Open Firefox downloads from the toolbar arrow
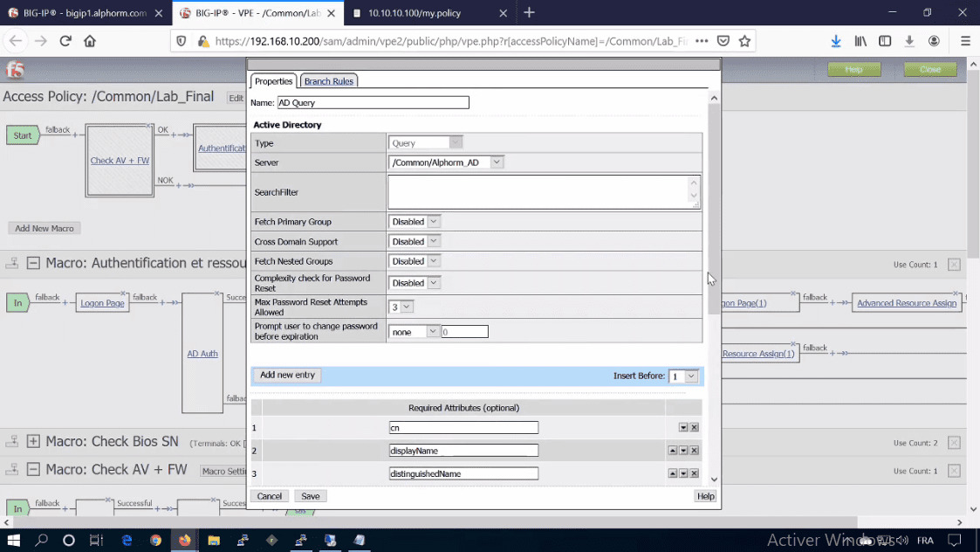This screenshot has height=552, width=980. pos(835,40)
